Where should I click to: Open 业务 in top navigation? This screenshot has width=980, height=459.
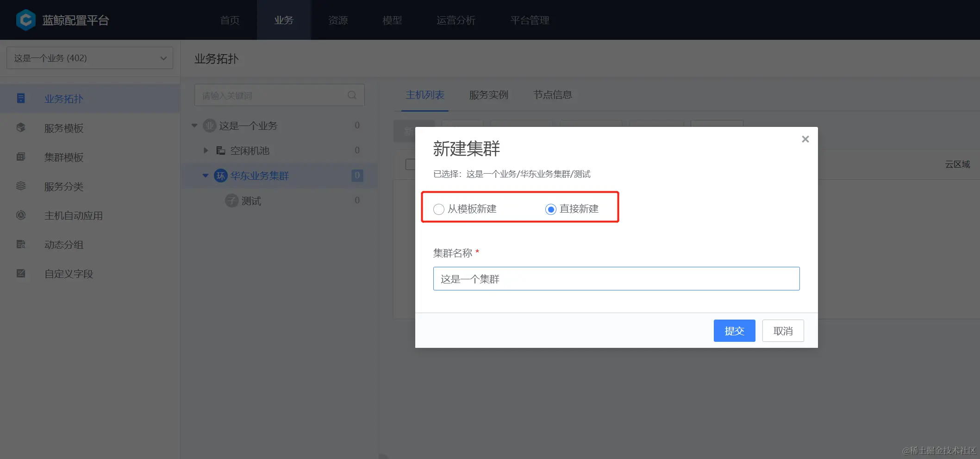point(284,20)
